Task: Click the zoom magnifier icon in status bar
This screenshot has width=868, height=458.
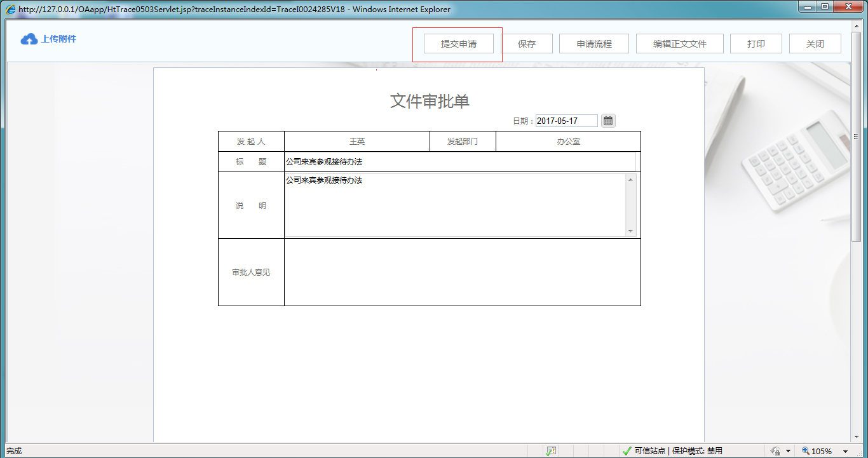Action: tap(806, 451)
